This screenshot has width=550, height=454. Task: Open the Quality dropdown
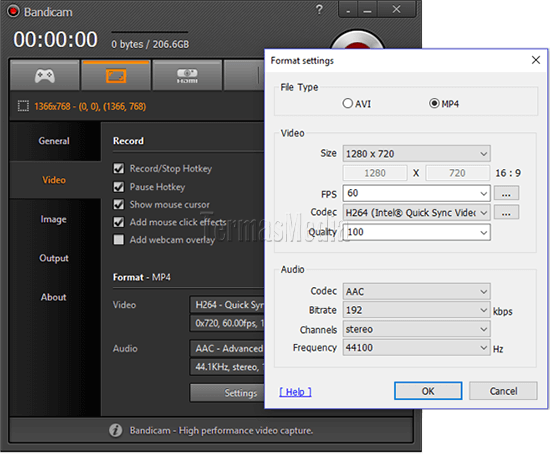(416, 232)
